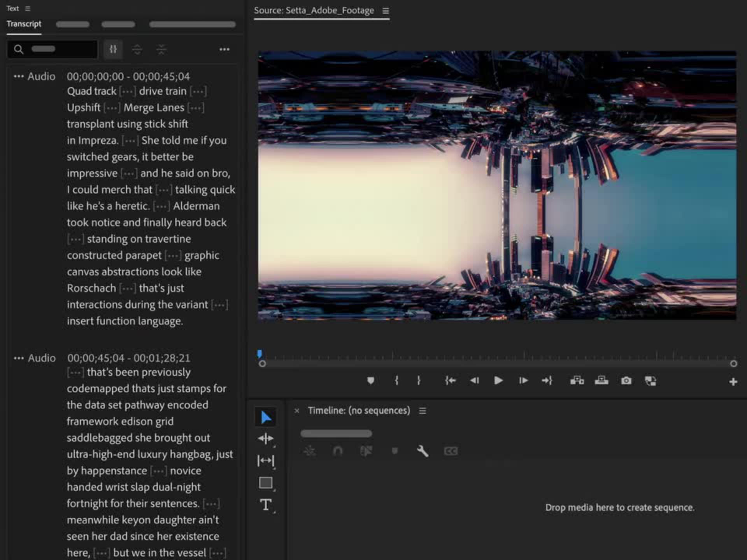Image resolution: width=747 pixels, height=560 pixels.
Task: Toggle show pauses as ellipses button
Action: click(x=113, y=49)
